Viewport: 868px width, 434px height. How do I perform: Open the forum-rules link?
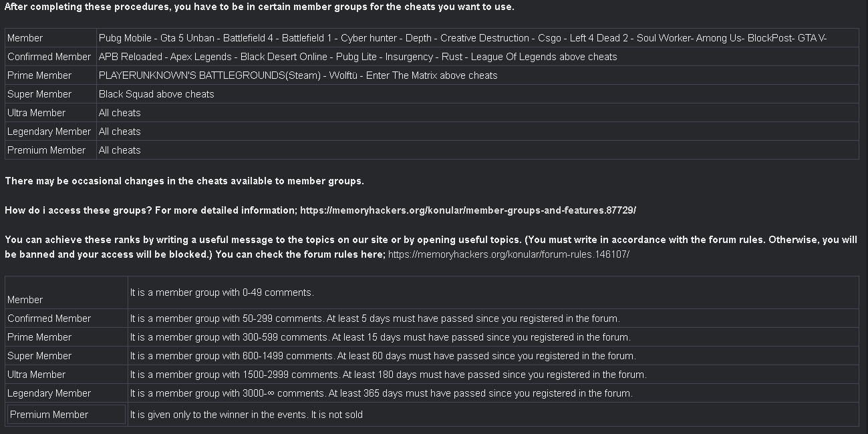(x=509, y=254)
